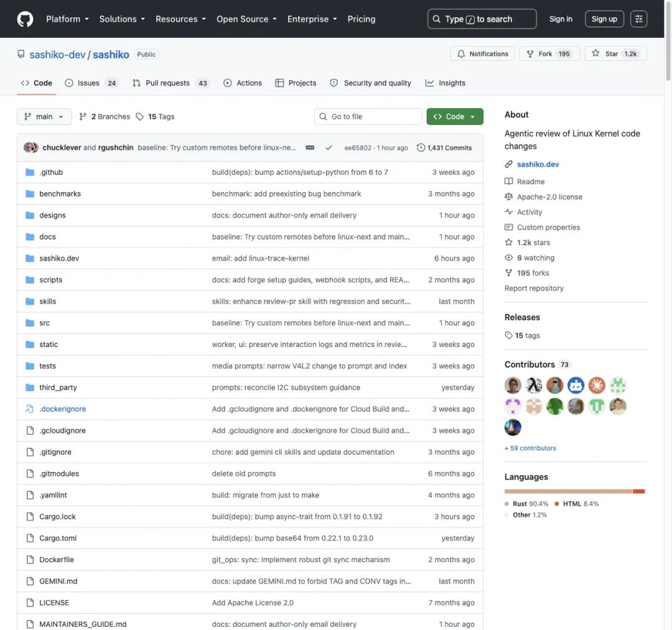Open the Insights tab

pos(446,83)
